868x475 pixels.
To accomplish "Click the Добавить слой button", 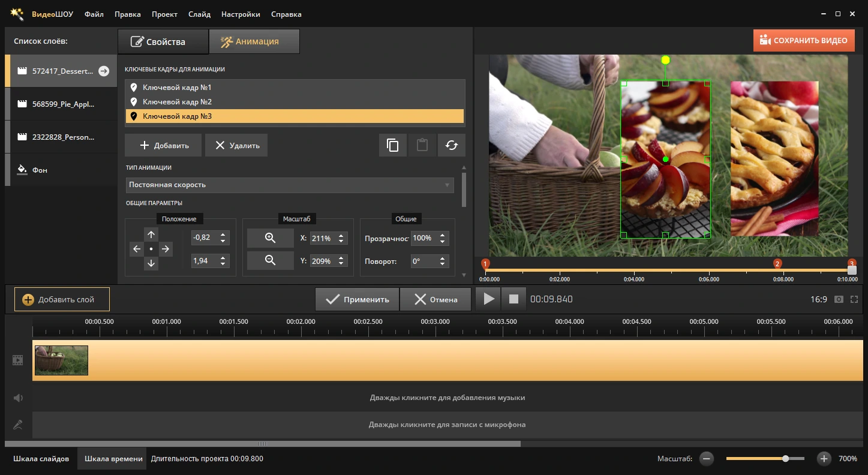I will 62,299.
